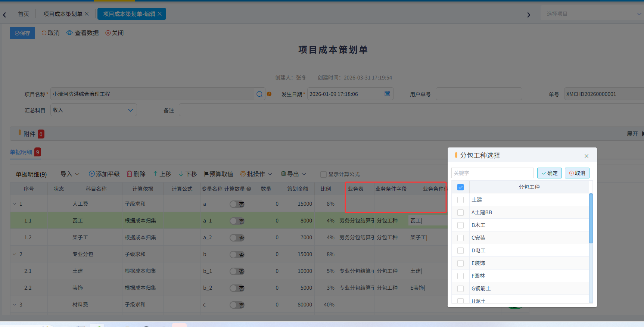
Task: Check the 显示计算公式 checkbox
Action: tap(323, 174)
